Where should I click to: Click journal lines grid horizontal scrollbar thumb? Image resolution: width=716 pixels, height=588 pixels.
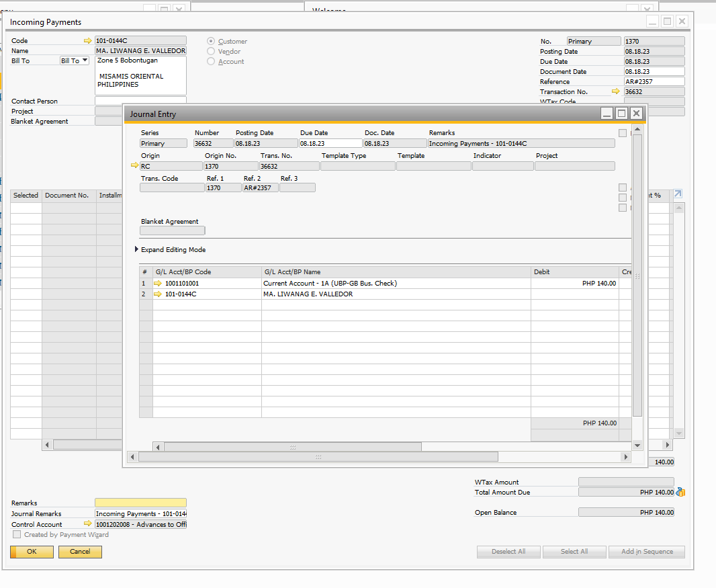click(293, 447)
